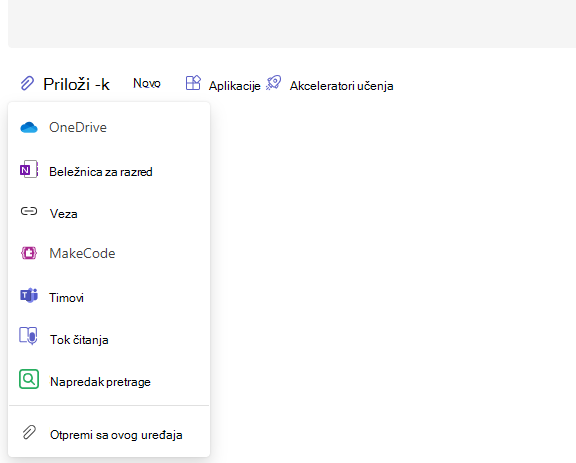Click the Teams icon
The height and width of the screenshot is (463, 576).
[29, 296]
